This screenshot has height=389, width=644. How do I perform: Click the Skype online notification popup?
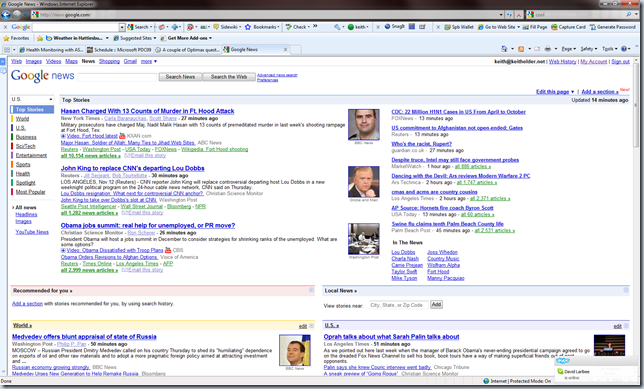tap(594, 367)
